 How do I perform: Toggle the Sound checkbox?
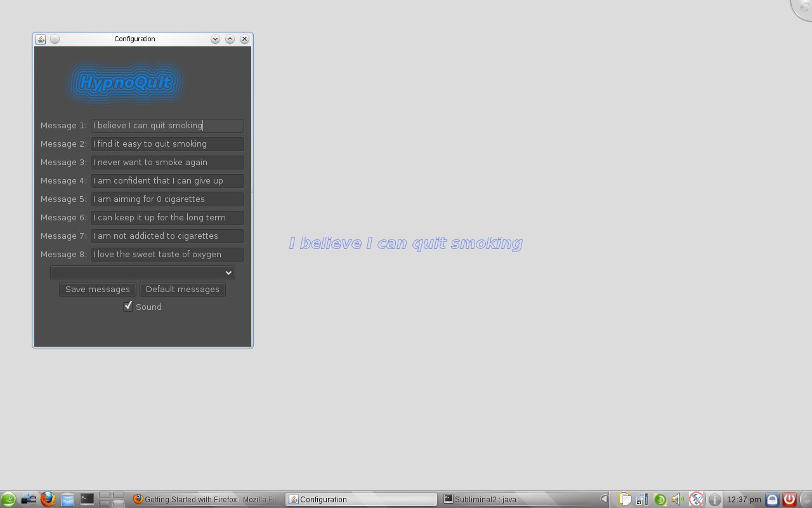128,307
